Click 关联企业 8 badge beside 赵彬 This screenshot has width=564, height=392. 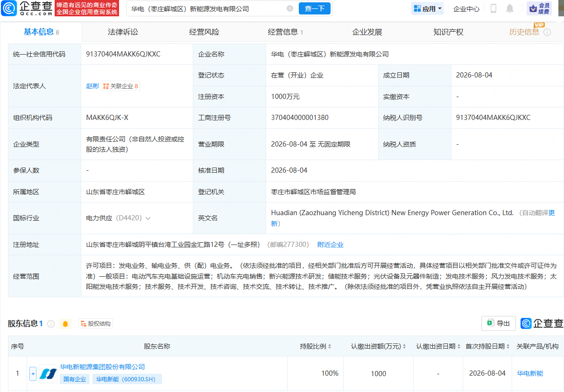pyautogui.click(x=120, y=86)
